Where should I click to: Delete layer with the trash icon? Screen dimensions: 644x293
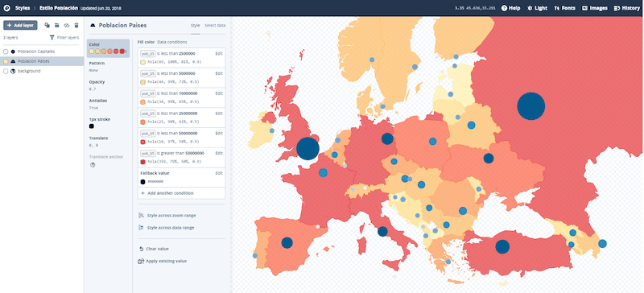click(76, 26)
